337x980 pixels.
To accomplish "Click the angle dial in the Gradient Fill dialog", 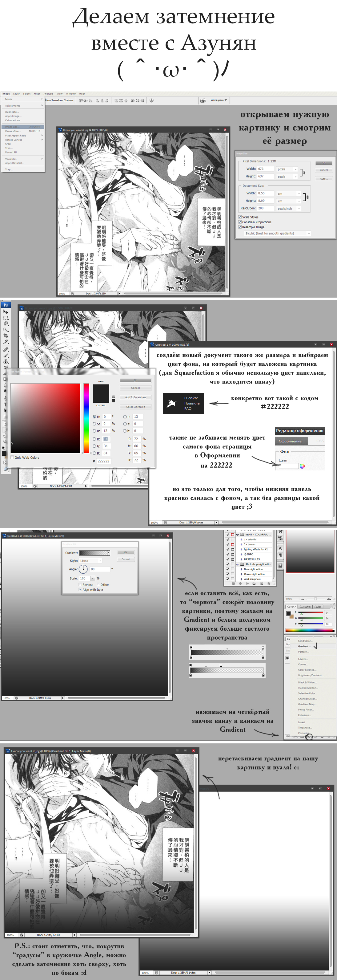I will 83,569.
